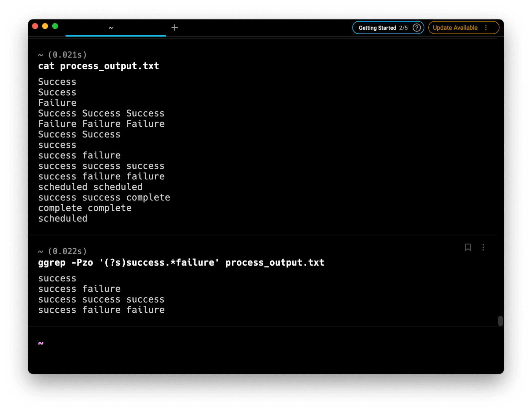This screenshot has height=411, width=532.
Task: Click the Getting Started help question mark
Action: click(x=416, y=28)
